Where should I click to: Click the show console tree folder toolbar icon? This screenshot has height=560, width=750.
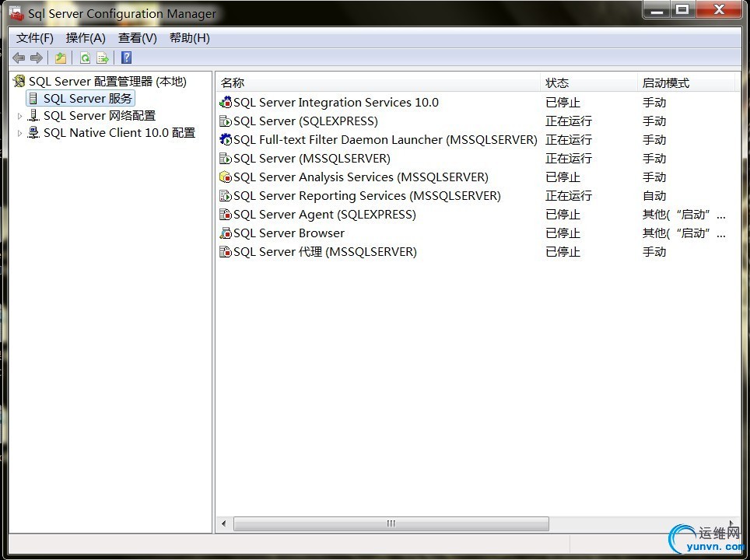[60, 57]
